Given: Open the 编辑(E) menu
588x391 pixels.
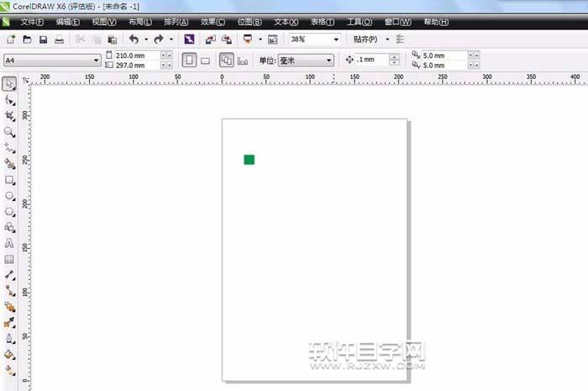Looking at the screenshot, I should [x=67, y=22].
